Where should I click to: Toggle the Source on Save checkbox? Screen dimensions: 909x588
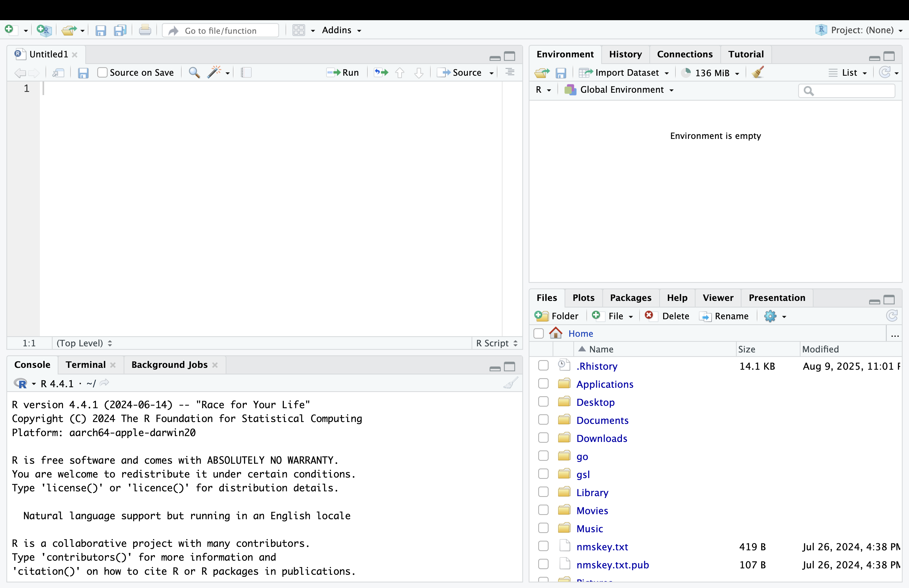point(102,73)
